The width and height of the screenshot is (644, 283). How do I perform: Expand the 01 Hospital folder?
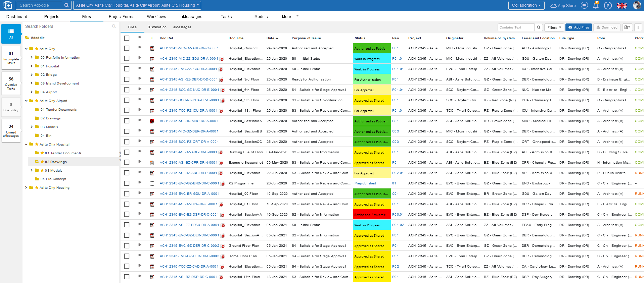pos(32,66)
